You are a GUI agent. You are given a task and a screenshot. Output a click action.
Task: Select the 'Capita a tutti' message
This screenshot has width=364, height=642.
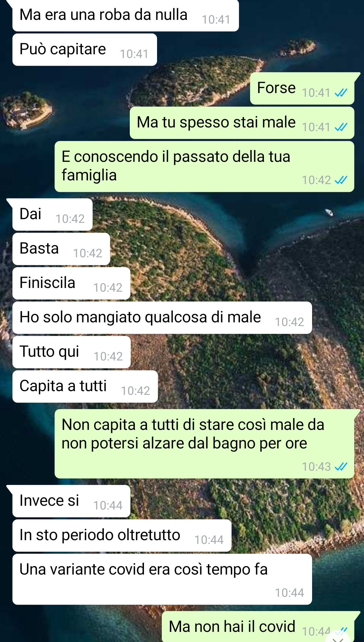pyautogui.click(x=85, y=386)
